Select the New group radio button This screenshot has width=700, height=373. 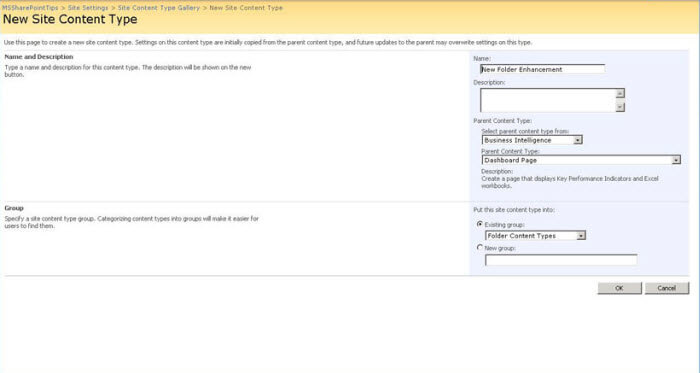480,247
